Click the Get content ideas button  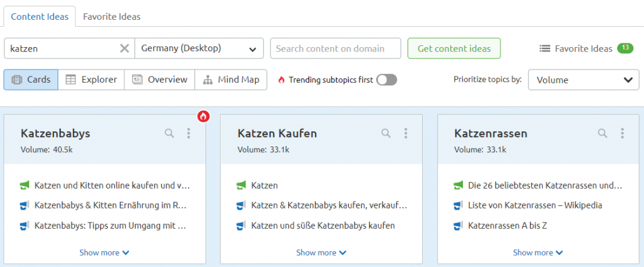454,48
